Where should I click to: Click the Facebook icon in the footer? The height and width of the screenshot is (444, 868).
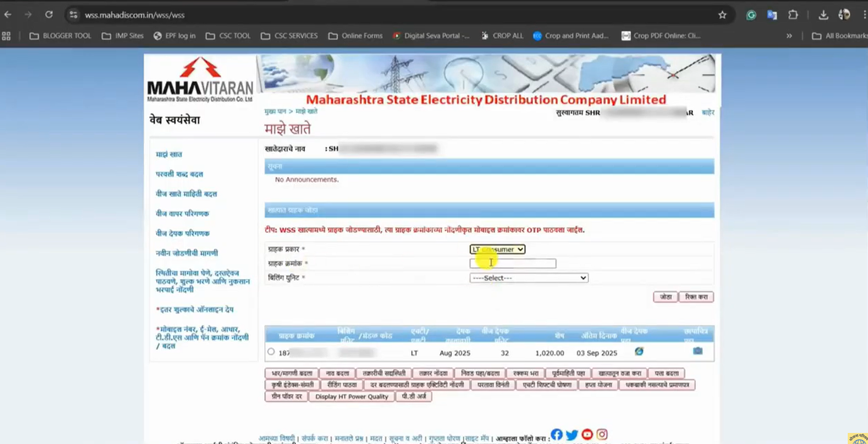557,433
